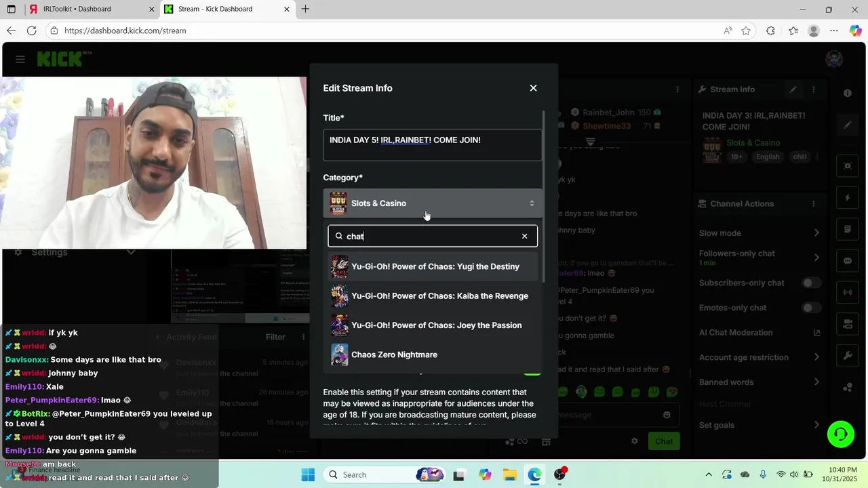The height and width of the screenshot is (488, 868).
Task: Open Copilot from the taskbar
Action: point(484,474)
